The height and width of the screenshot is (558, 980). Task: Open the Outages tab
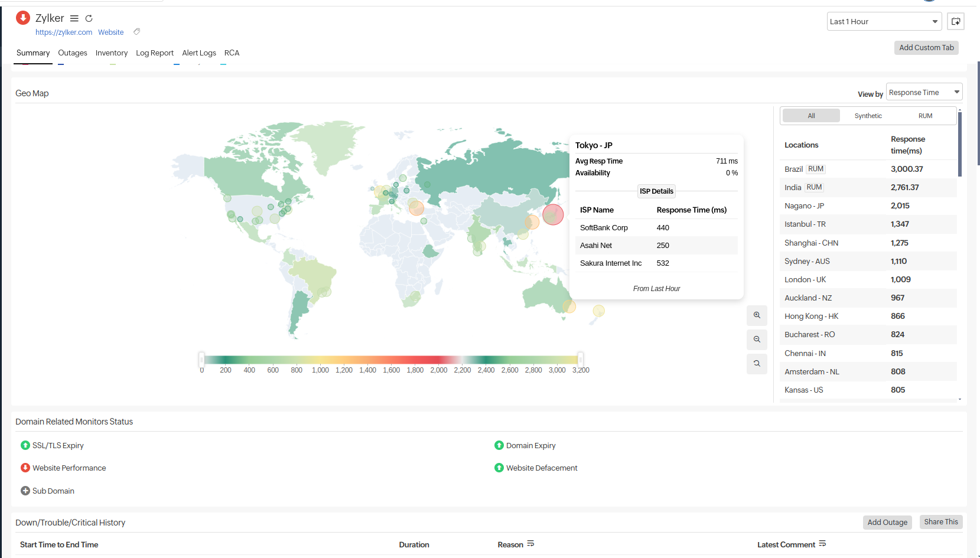coord(73,53)
